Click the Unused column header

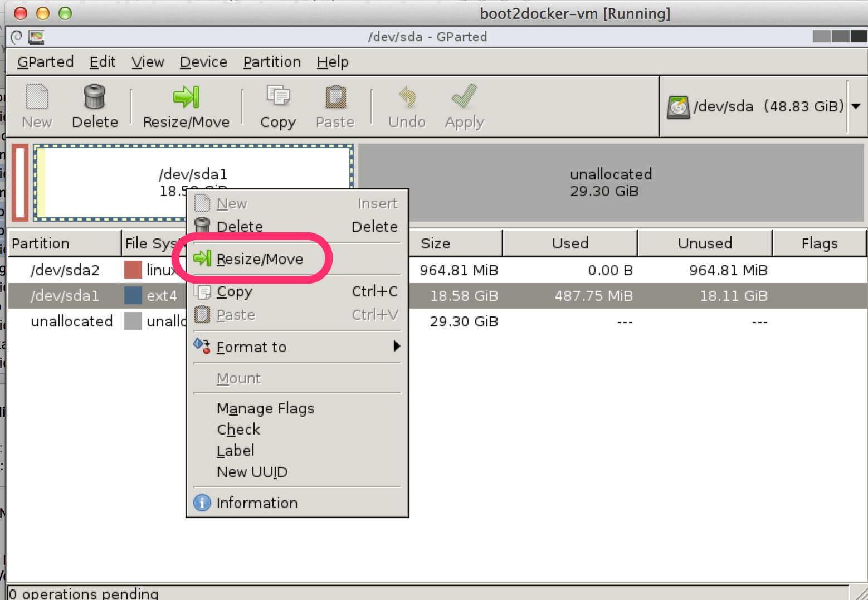(705, 243)
